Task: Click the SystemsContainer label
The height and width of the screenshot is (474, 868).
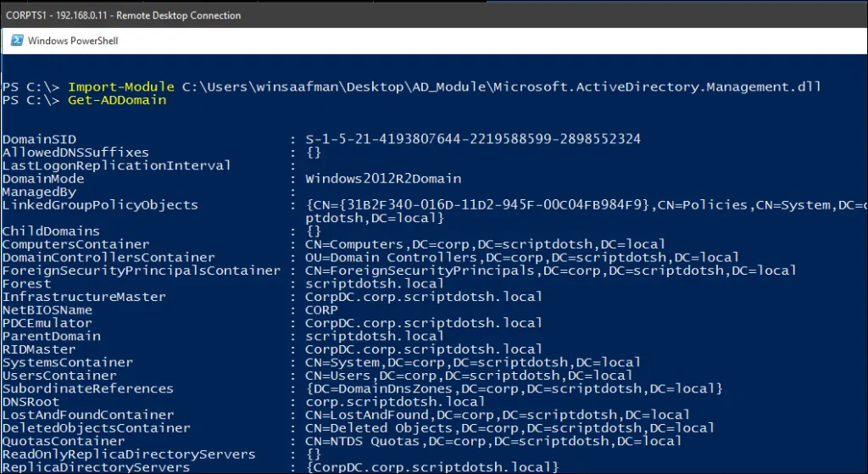Action: click(68, 363)
